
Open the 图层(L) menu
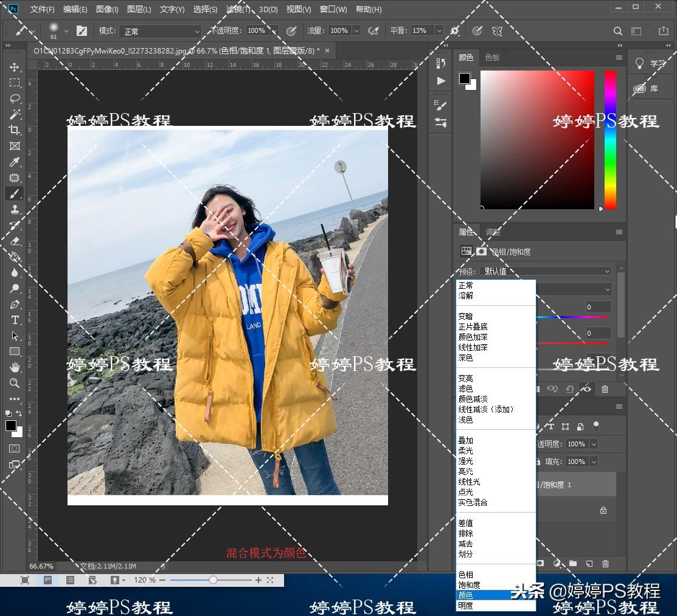139,9
